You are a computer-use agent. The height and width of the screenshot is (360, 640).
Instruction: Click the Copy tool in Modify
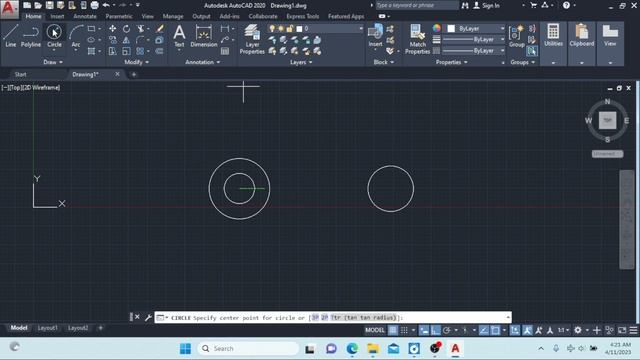(112, 40)
